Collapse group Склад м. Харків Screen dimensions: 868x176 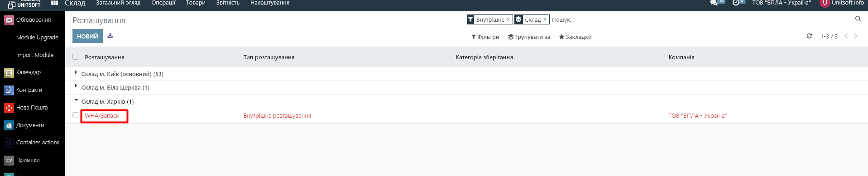pyautogui.click(x=107, y=101)
